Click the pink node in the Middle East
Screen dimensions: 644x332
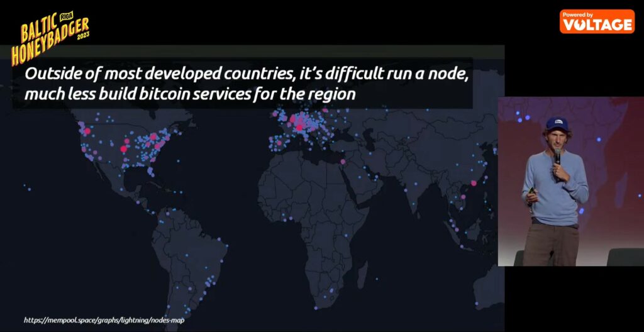(343, 162)
